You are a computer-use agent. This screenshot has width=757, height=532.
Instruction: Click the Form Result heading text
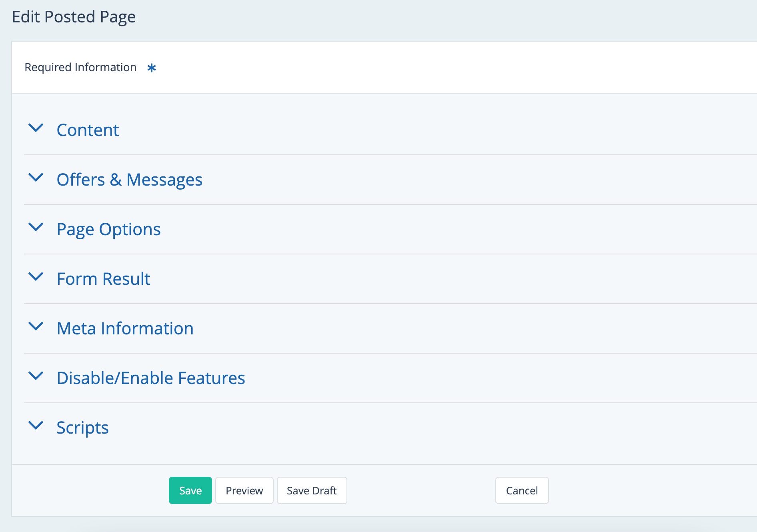(103, 279)
